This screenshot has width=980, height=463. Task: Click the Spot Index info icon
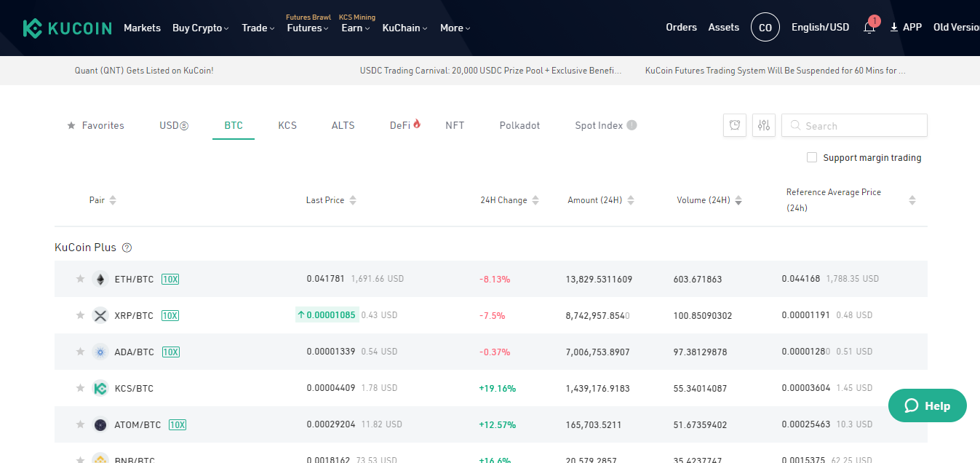tap(632, 125)
